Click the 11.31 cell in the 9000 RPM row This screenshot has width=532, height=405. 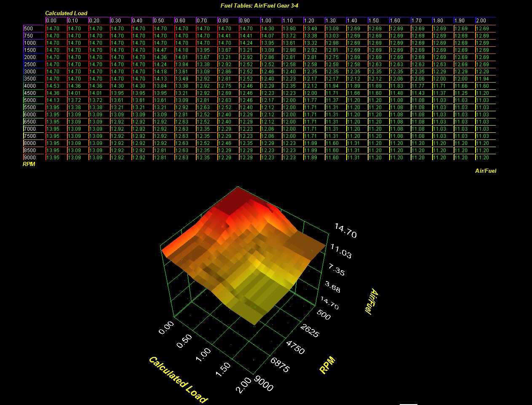point(357,158)
